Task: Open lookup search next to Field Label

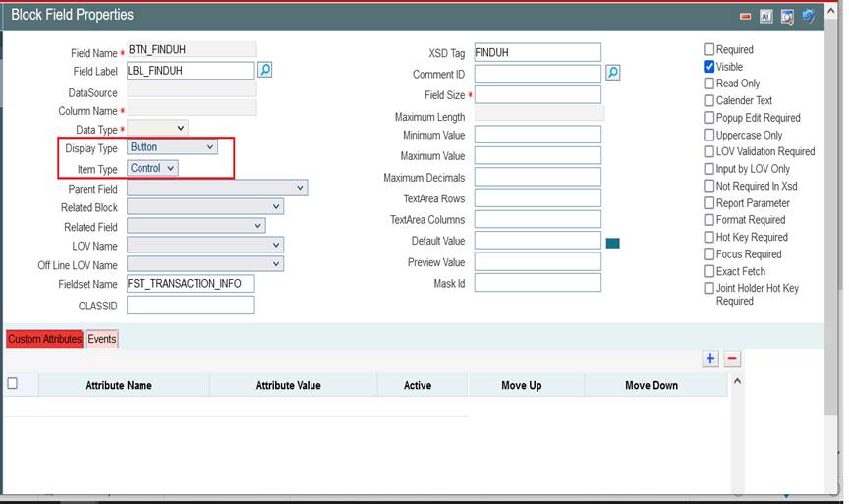Action: pos(264,70)
